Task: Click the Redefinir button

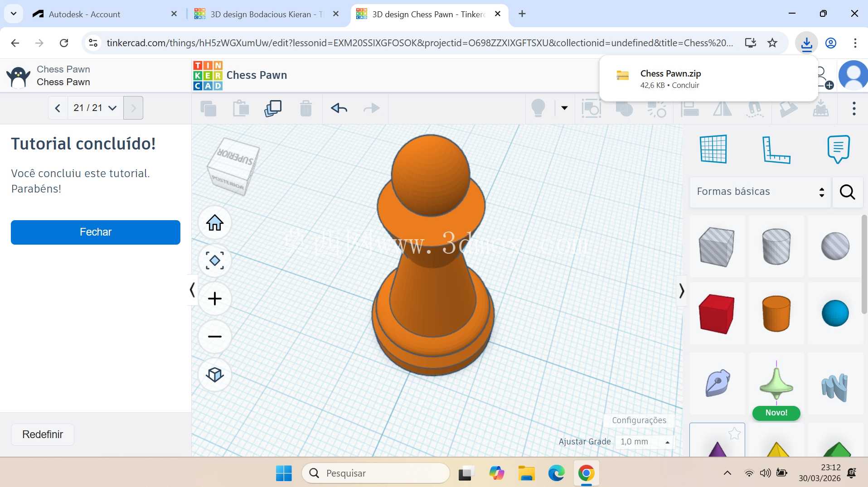Action: [43, 434]
